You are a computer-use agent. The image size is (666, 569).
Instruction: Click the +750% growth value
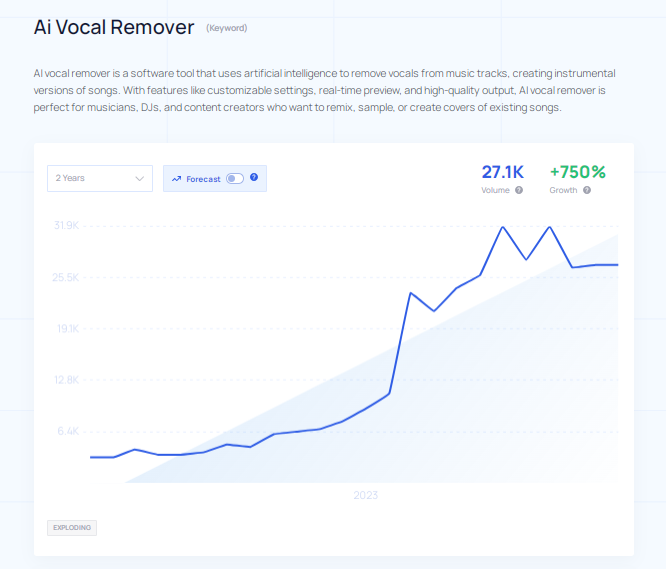tap(577, 172)
